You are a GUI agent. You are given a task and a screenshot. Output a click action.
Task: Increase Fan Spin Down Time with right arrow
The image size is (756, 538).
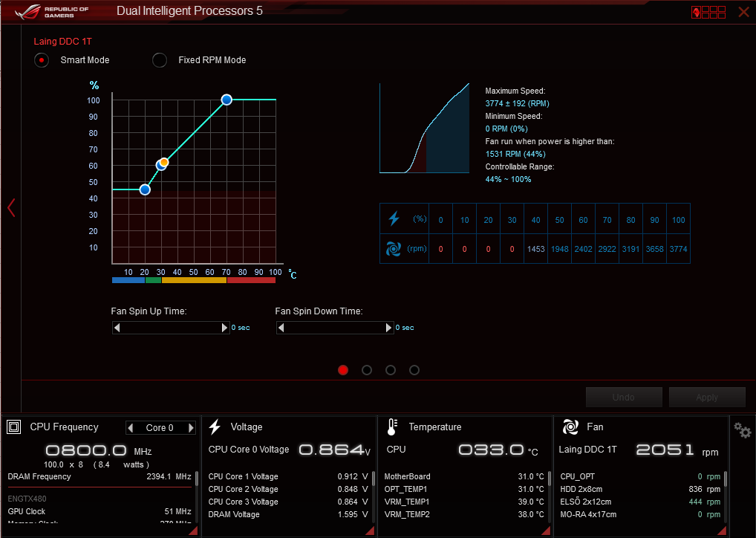pyautogui.click(x=388, y=328)
